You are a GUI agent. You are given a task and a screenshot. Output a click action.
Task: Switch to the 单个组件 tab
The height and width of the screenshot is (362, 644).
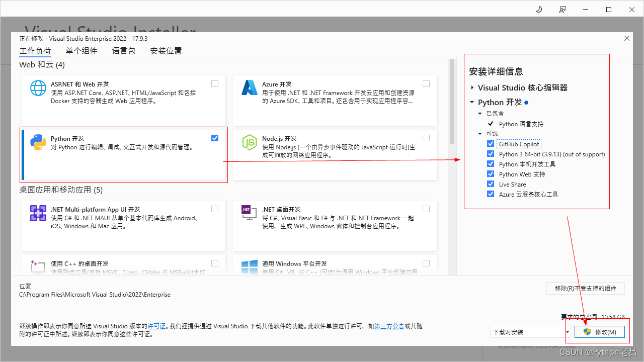(82, 50)
